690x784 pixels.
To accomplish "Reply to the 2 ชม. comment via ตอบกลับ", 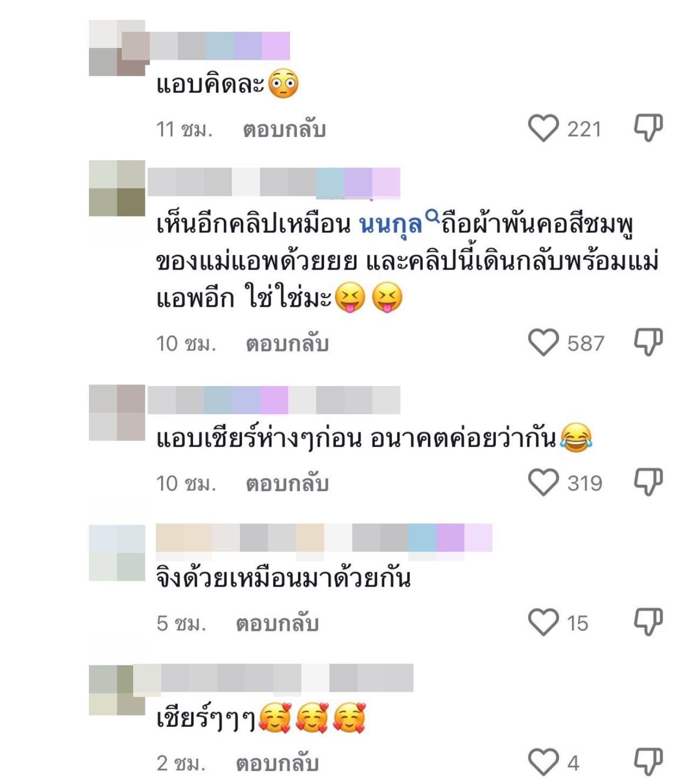I will pos(278,763).
